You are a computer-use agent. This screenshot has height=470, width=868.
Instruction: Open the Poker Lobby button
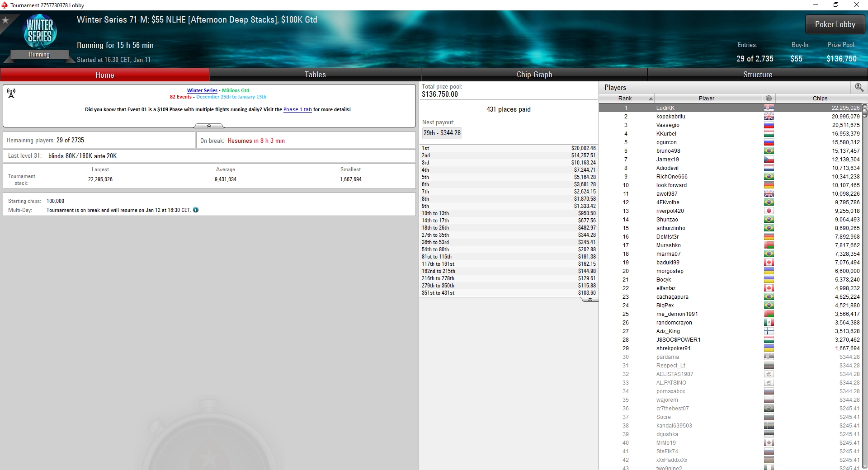click(x=835, y=24)
